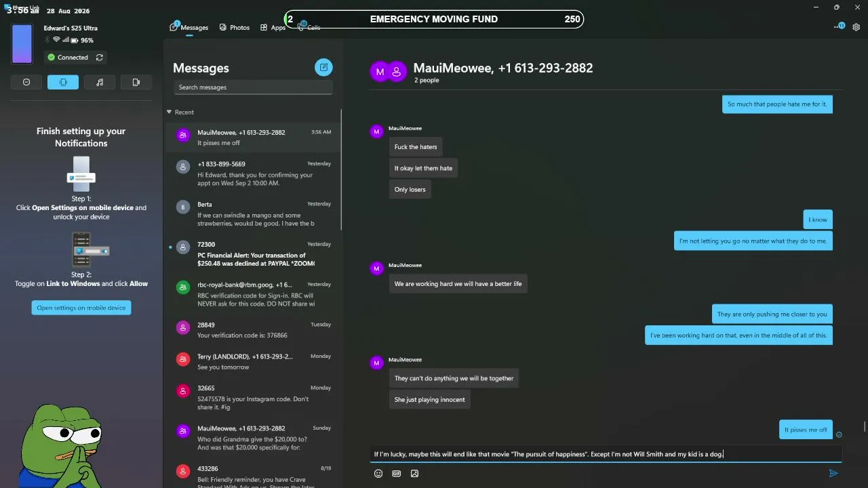Click the Bluetooth icon under device name

pos(47,40)
